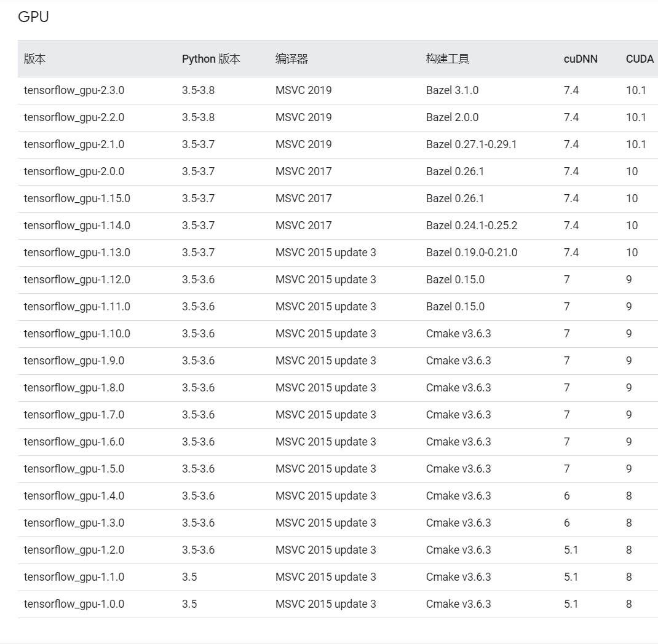Select tensorflow_gpu-1.11.0 version cell

pos(77,307)
